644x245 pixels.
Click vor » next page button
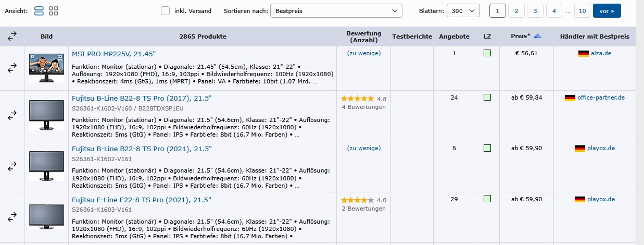coord(607,10)
